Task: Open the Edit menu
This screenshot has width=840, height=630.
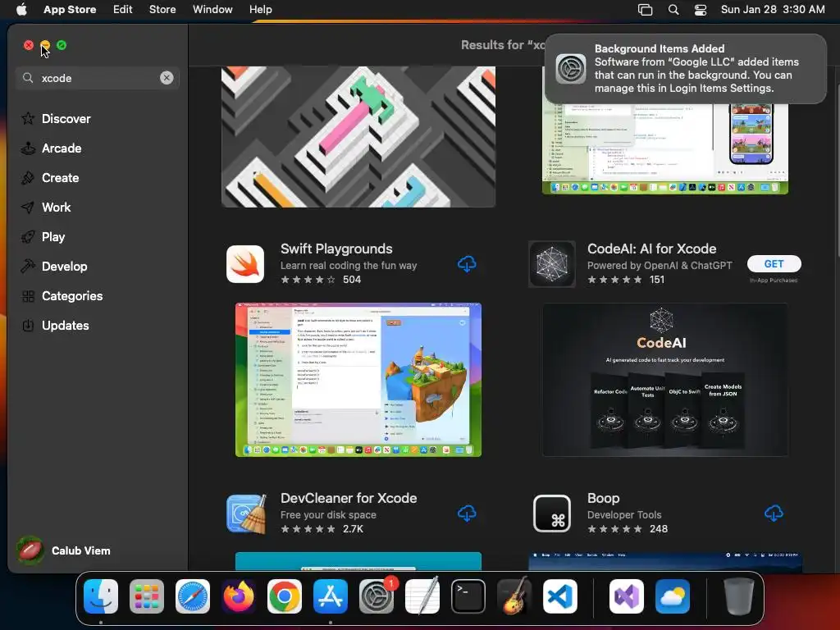Action: pyautogui.click(x=123, y=9)
